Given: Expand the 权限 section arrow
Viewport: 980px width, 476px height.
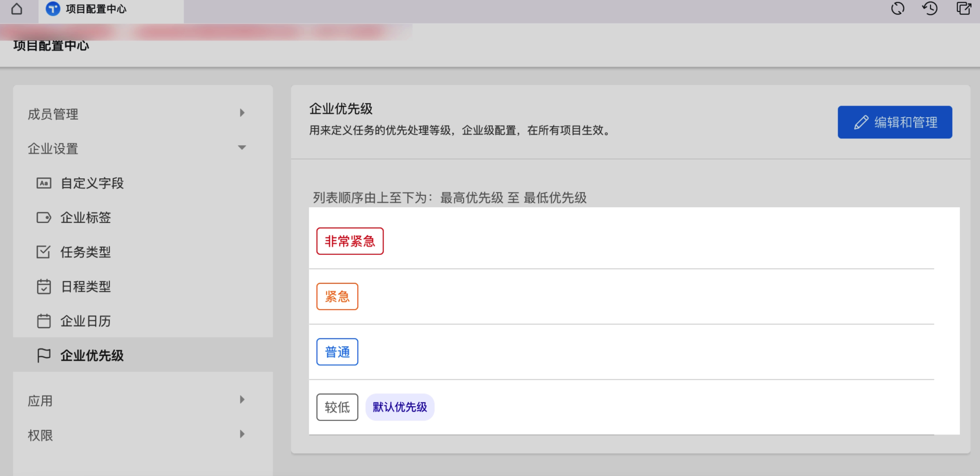Looking at the screenshot, I should tap(242, 434).
